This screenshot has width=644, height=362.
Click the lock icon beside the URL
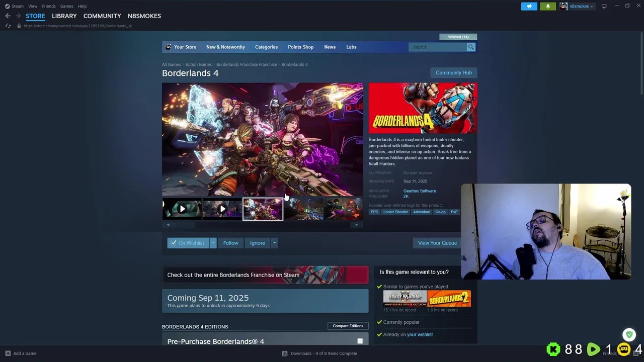coord(19,26)
